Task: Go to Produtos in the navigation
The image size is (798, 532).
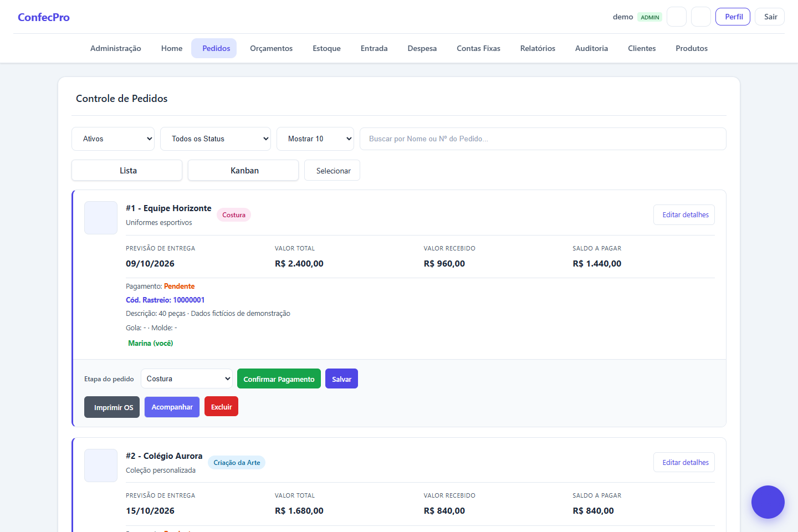Action: [x=692, y=48]
